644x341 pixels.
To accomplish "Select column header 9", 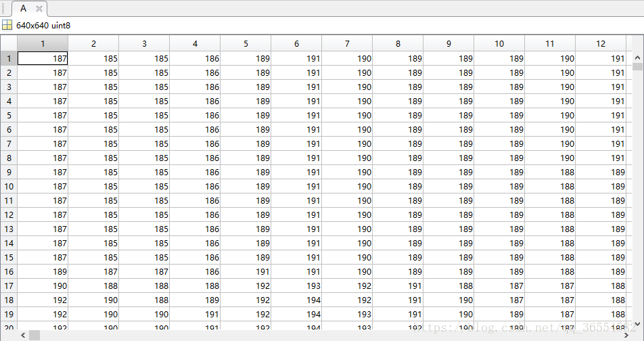I will 448,43.
